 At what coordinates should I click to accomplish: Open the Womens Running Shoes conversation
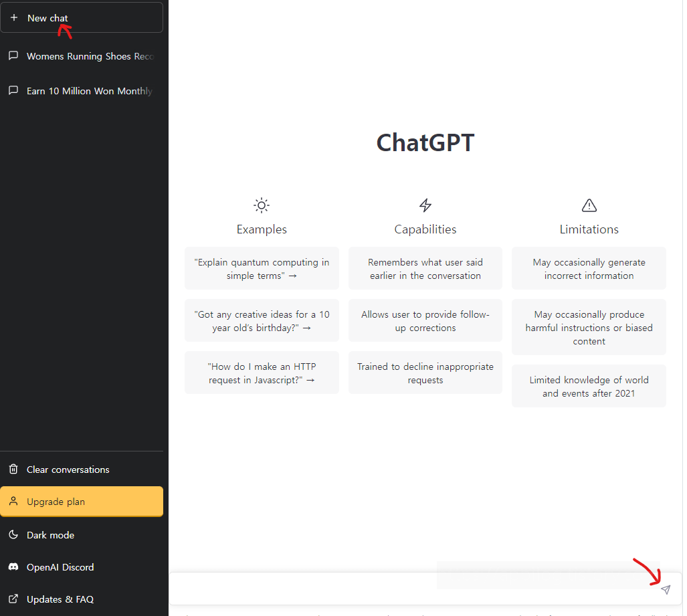coord(82,56)
